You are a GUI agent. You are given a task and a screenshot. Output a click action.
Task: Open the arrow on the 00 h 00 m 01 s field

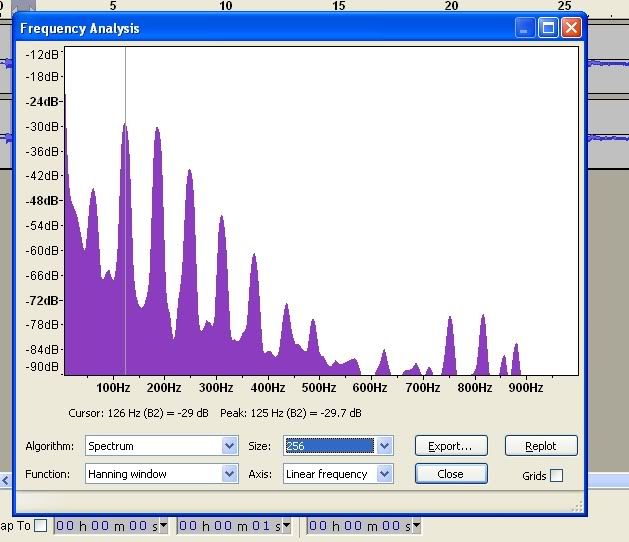pos(286,526)
